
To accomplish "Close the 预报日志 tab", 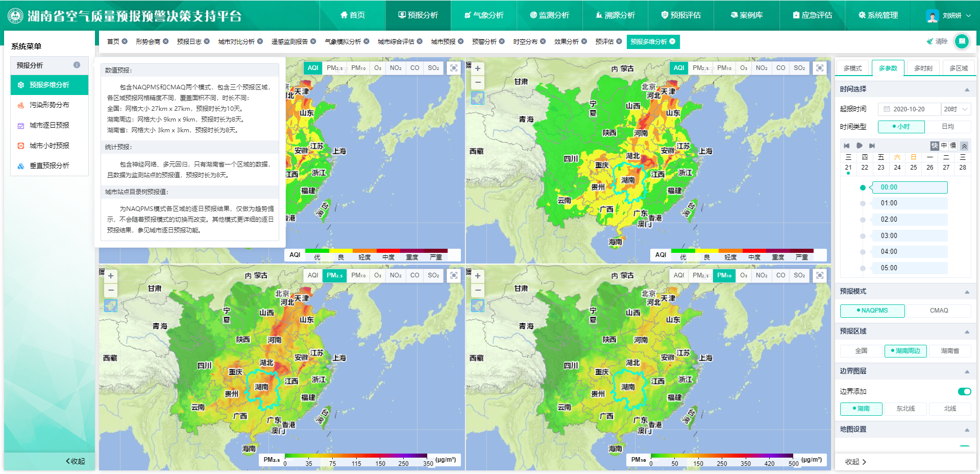I will (x=207, y=41).
